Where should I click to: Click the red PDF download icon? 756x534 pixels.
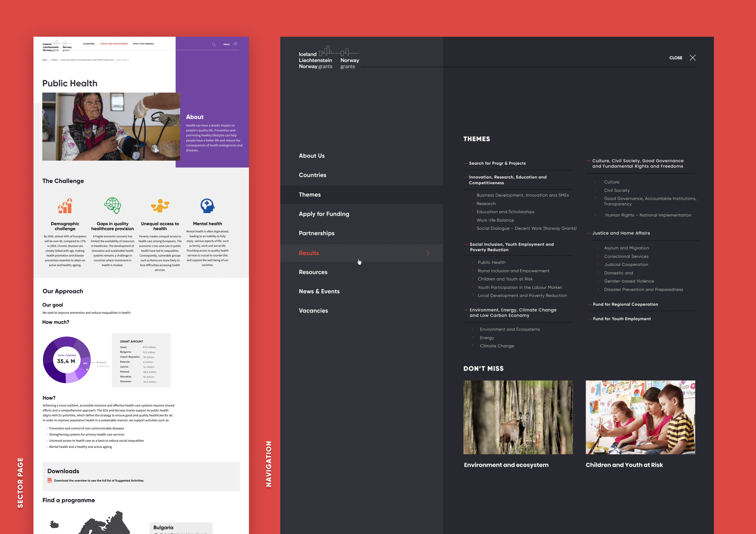click(x=50, y=480)
